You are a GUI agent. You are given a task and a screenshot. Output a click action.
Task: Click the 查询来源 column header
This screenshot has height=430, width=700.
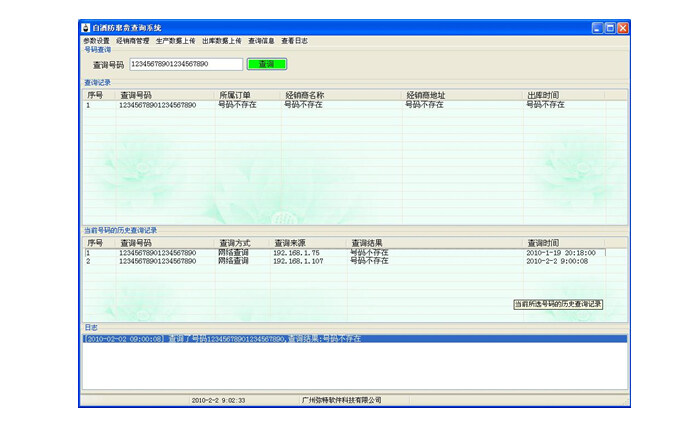click(290, 243)
